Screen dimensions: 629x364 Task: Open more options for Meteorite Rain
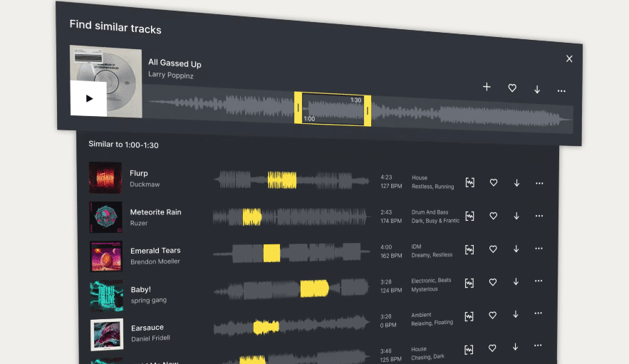pyautogui.click(x=539, y=216)
